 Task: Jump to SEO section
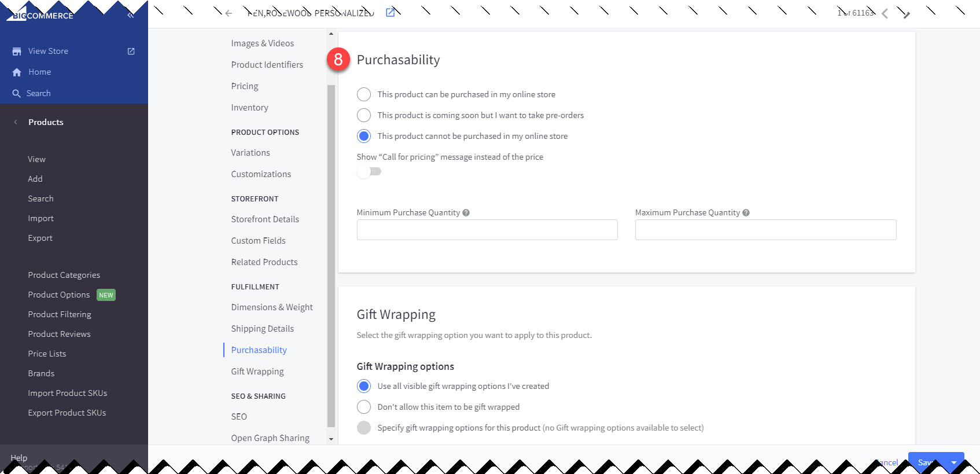coord(239,417)
